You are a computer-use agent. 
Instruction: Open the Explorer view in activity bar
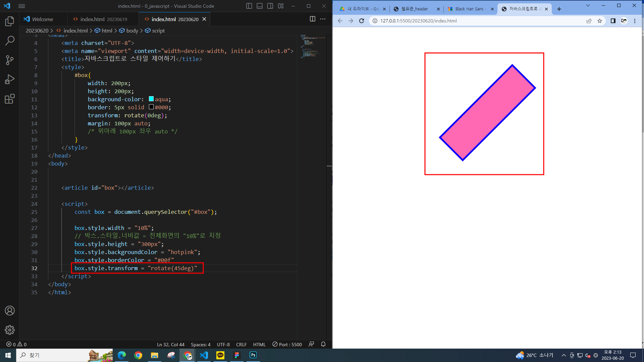click(10, 21)
